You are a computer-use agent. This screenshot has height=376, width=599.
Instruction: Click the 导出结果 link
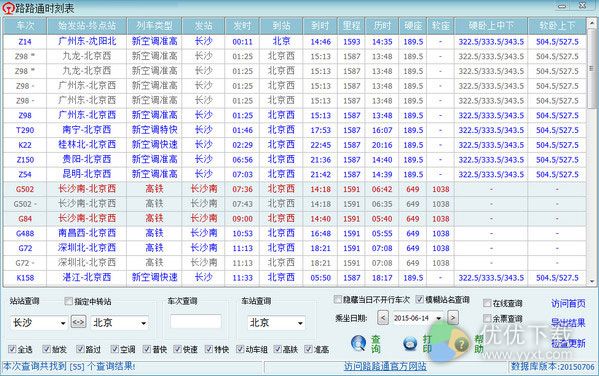(x=568, y=323)
